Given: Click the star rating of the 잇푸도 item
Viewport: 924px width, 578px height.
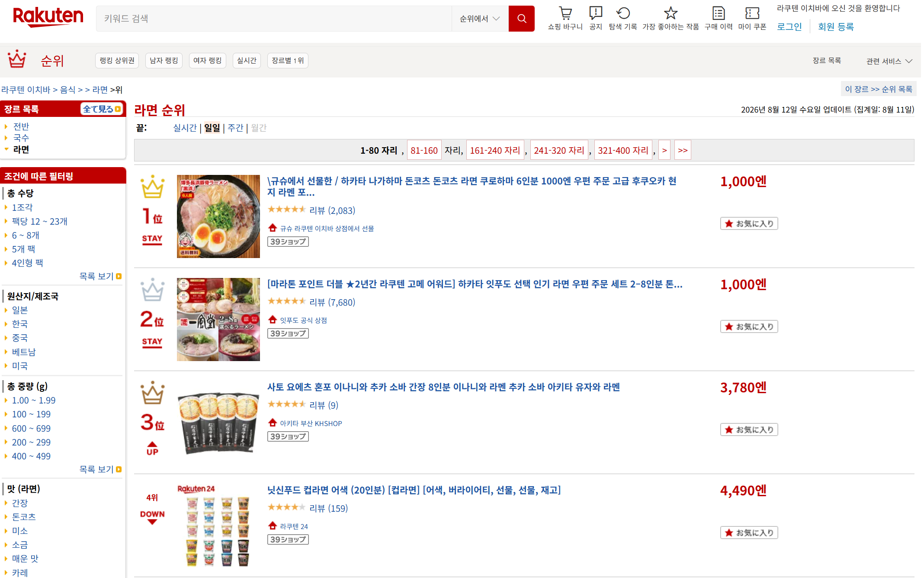Looking at the screenshot, I should [x=287, y=301].
